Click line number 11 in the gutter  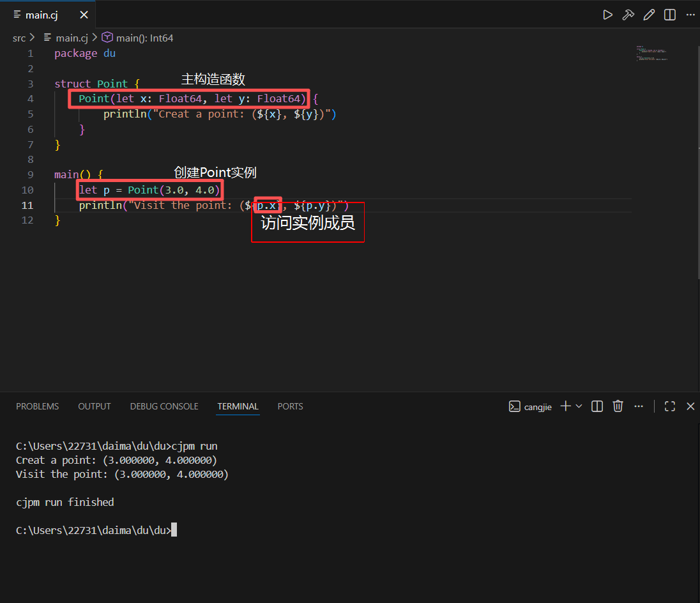pyautogui.click(x=27, y=205)
